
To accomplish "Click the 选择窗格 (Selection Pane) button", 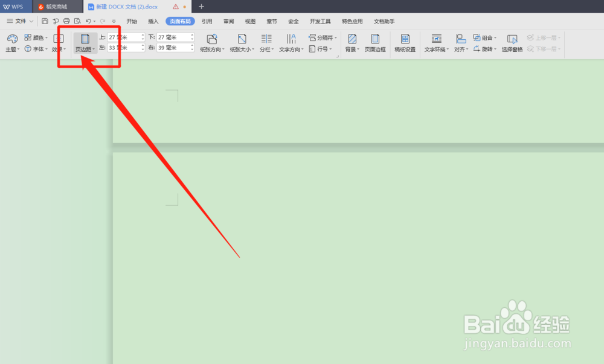I will click(x=512, y=43).
